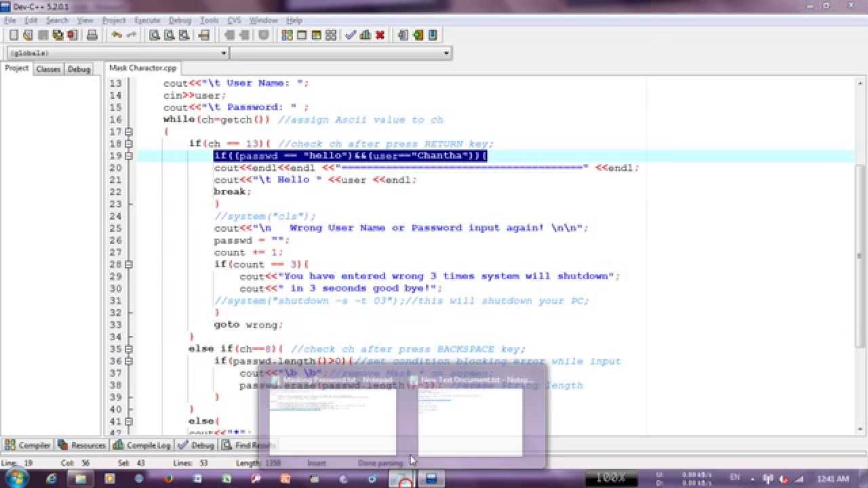
Task: Collapse the code fold at line 17
Action: (129, 131)
